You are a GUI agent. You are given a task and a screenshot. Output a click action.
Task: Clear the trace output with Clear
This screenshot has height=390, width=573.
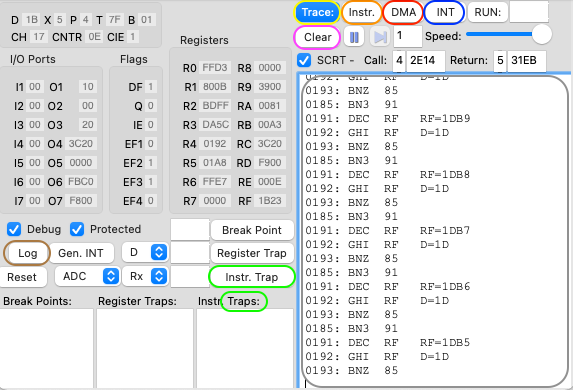pos(318,37)
